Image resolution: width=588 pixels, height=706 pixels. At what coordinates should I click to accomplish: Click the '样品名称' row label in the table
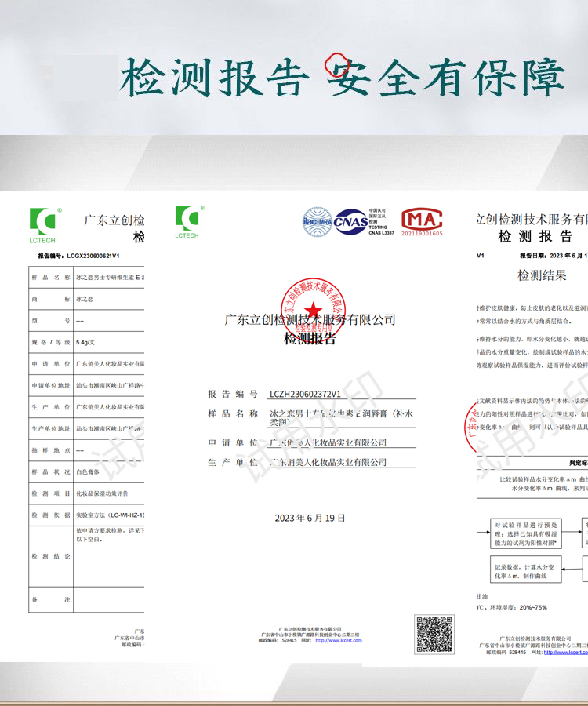(x=51, y=278)
